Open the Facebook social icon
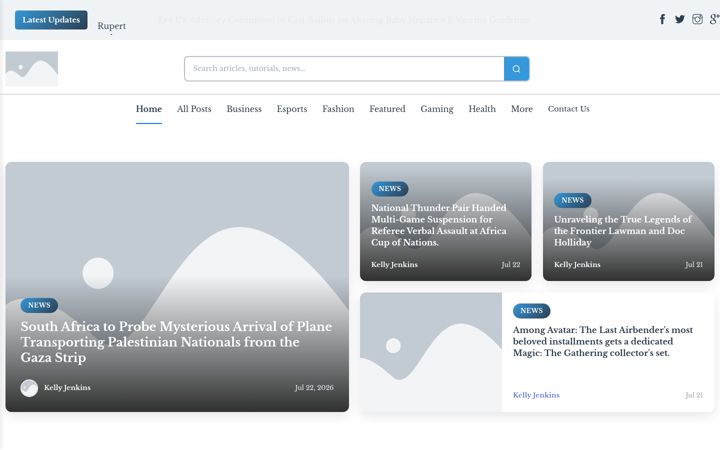The width and height of the screenshot is (720, 450). coord(662,19)
